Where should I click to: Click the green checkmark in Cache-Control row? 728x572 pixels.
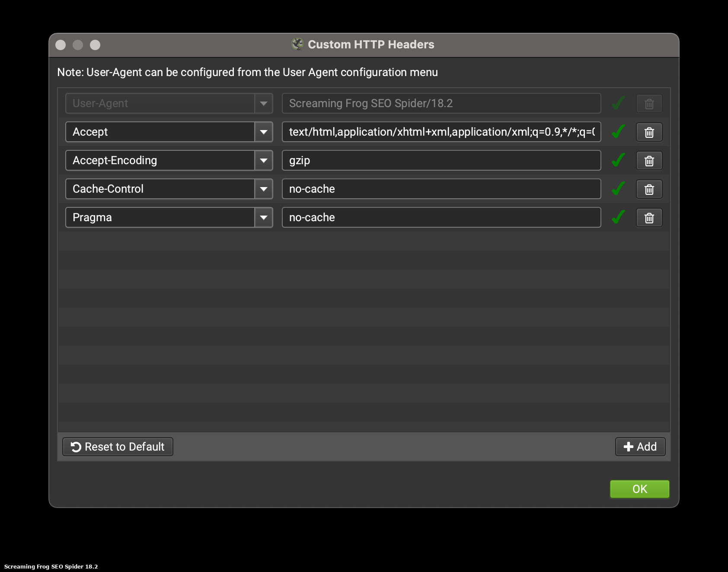(619, 188)
